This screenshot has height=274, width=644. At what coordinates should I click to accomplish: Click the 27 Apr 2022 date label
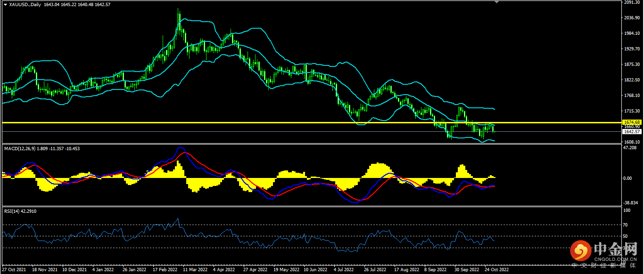255,270
